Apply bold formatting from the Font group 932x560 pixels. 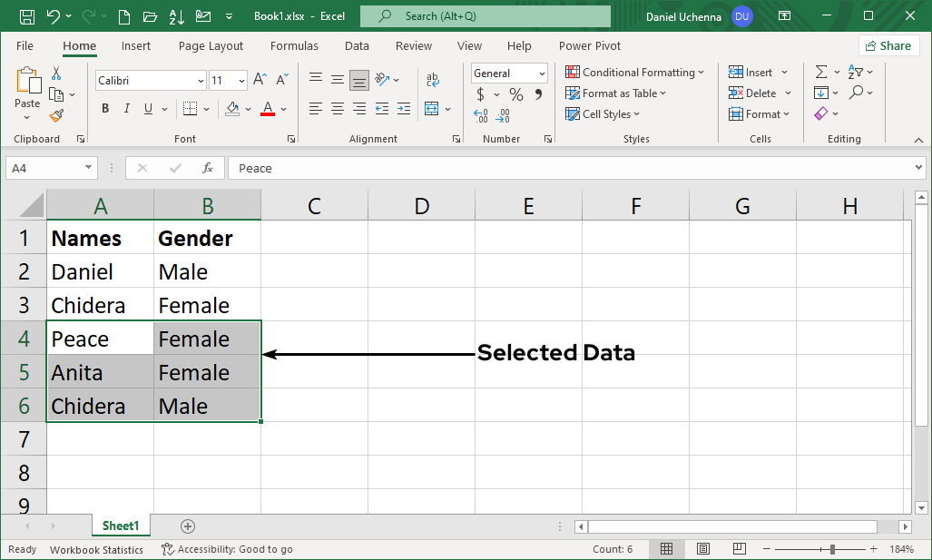[x=104, y=108]
